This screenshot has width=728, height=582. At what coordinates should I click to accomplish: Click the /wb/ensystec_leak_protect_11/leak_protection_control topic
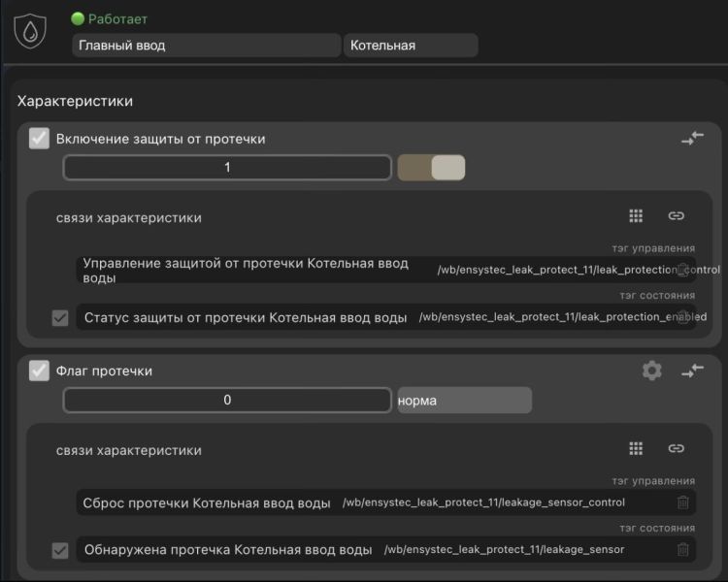pos(579,270)
